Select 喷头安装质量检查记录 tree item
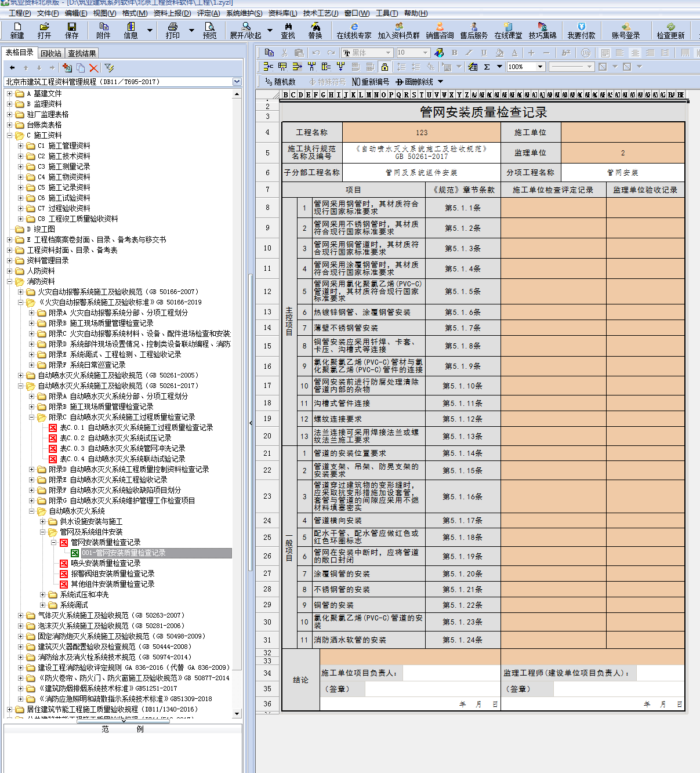Viewport: 700px width, 773px height. pyautogui.click(x=106, y=563)
